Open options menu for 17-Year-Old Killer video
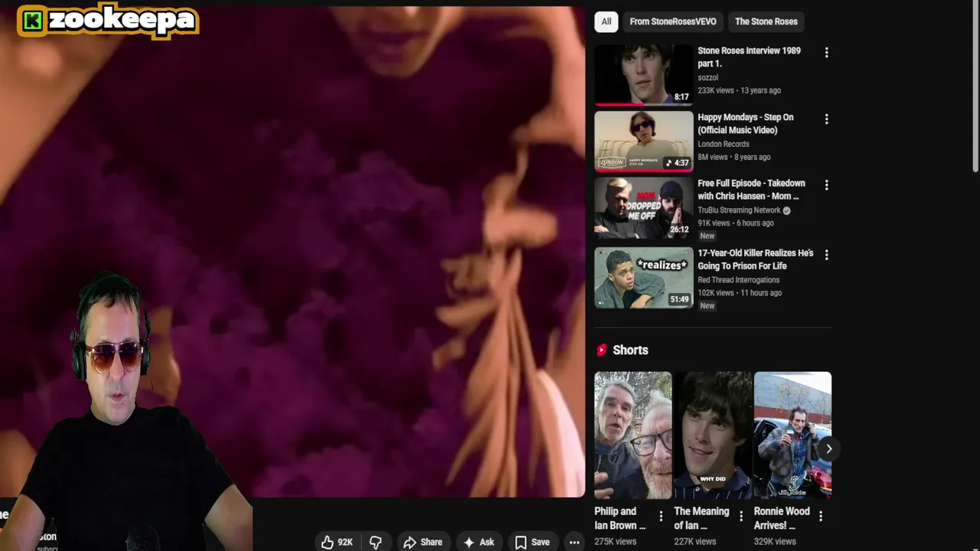 (x=826, y=254)
